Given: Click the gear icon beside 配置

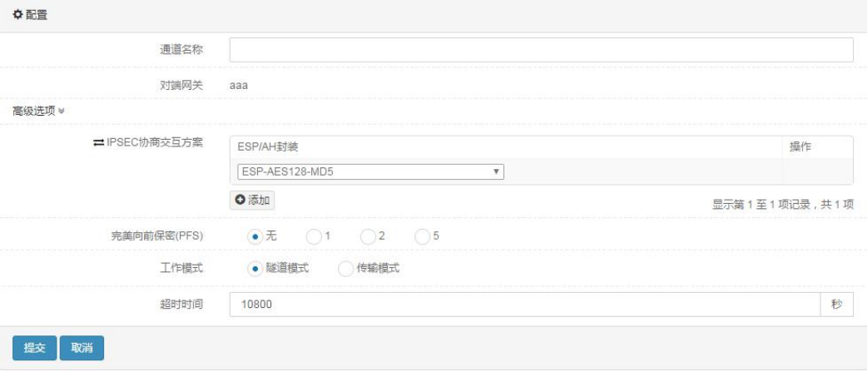Looking at the screenshot, I should 17,15.
